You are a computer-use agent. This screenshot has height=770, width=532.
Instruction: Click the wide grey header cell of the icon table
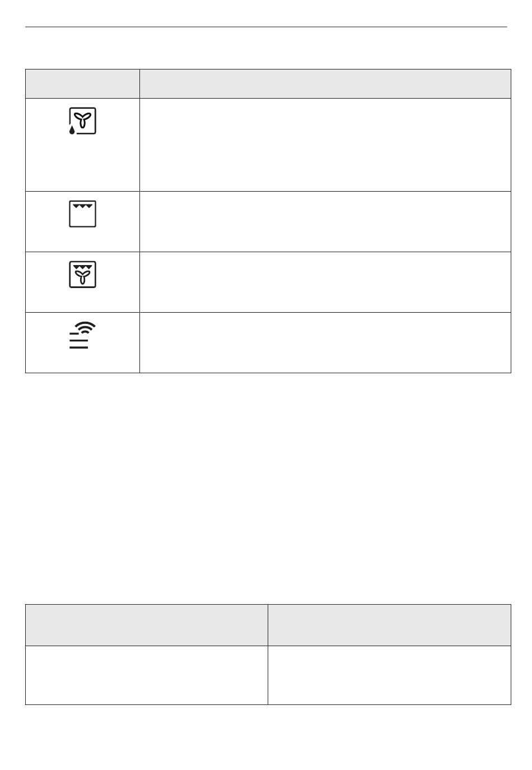tap(325, 84)
